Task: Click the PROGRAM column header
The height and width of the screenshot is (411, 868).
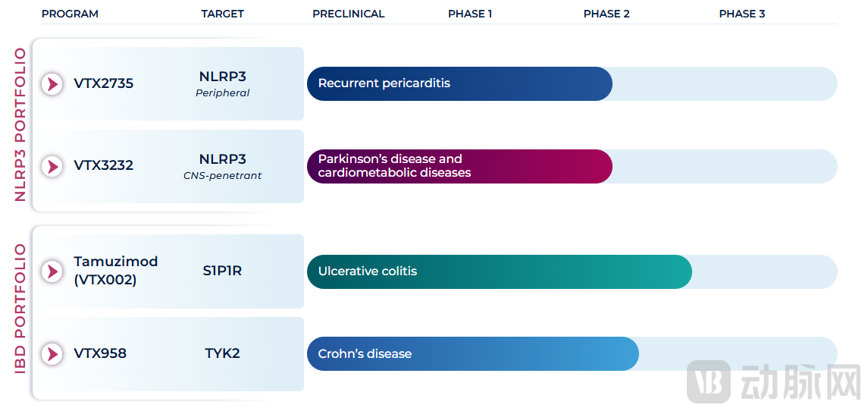Action: 70,14
